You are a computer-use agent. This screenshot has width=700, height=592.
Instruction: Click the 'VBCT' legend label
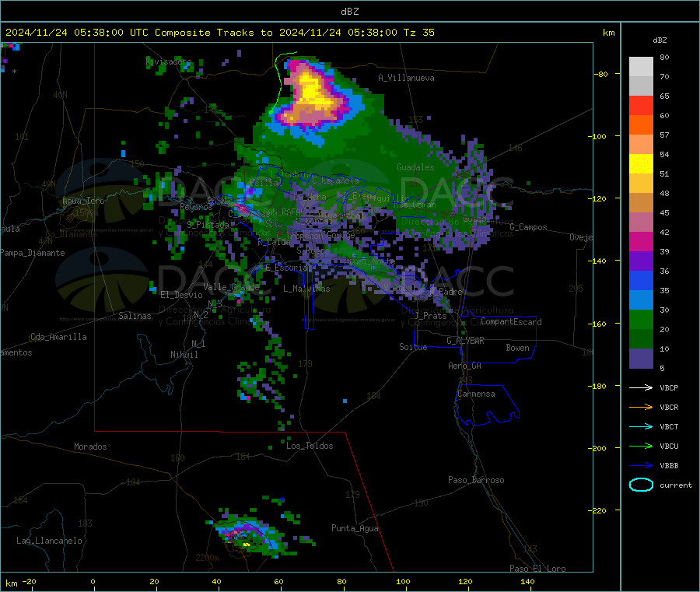[x=669, y=427]
